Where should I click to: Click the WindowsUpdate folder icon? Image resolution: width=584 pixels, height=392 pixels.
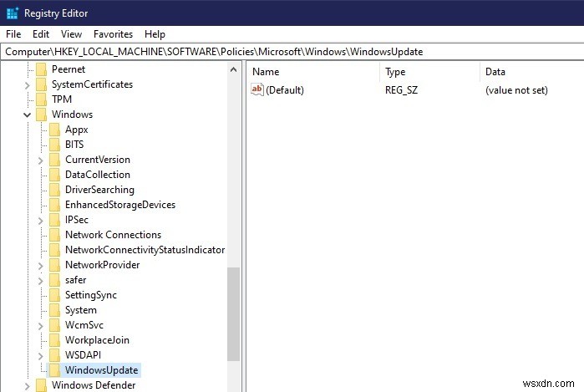[x=55, y=370]
